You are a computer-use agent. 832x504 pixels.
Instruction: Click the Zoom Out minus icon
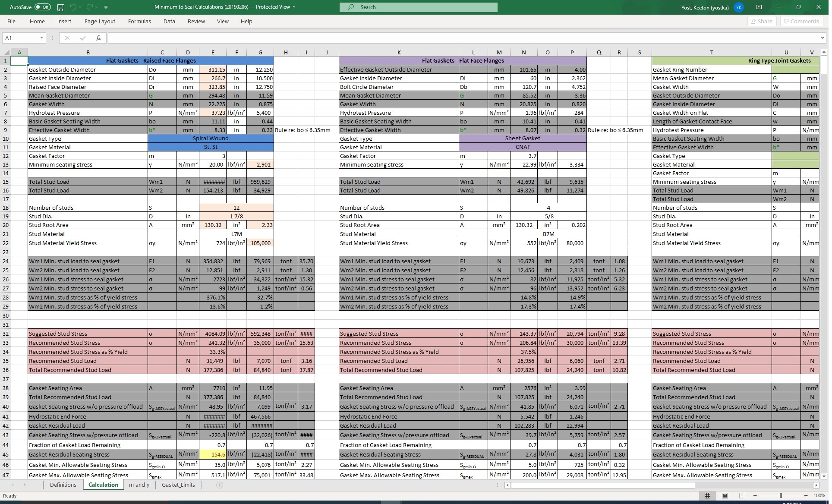pyautogui.click(x=756, y=495)
